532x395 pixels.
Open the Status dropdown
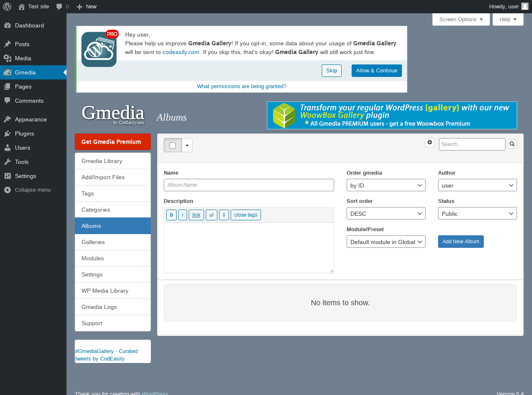tap(478, 213)
